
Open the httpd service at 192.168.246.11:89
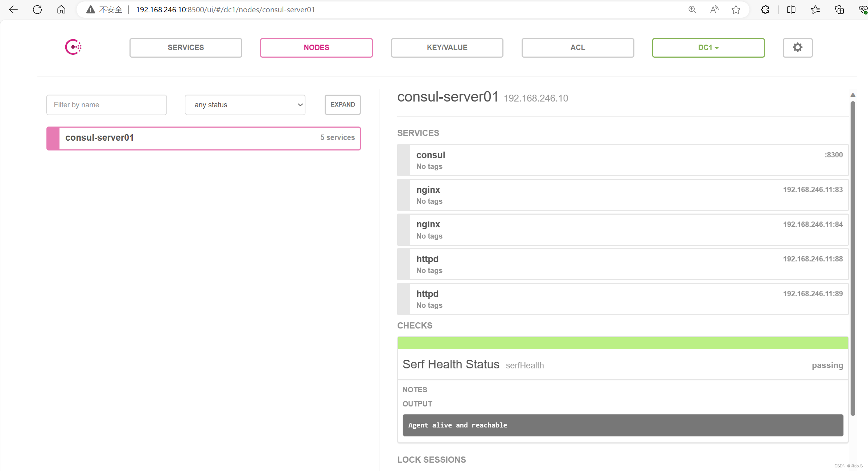623,299
